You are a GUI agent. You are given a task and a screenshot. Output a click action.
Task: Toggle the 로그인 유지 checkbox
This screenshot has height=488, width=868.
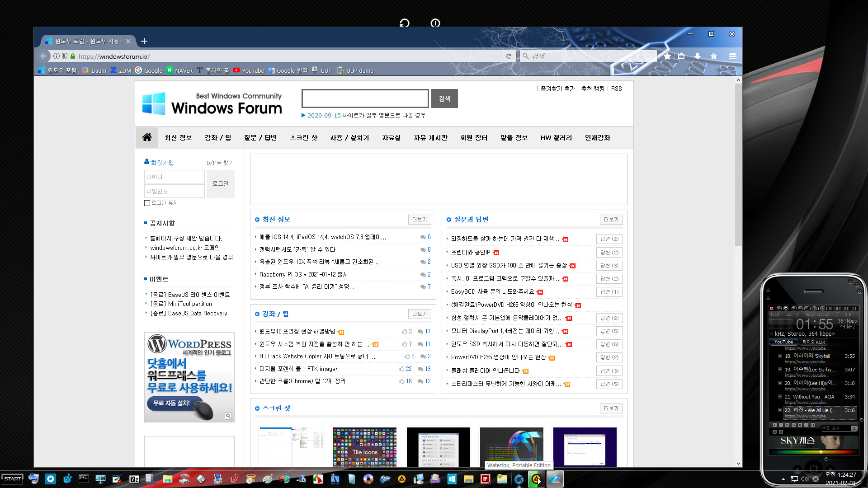[147, 203]
